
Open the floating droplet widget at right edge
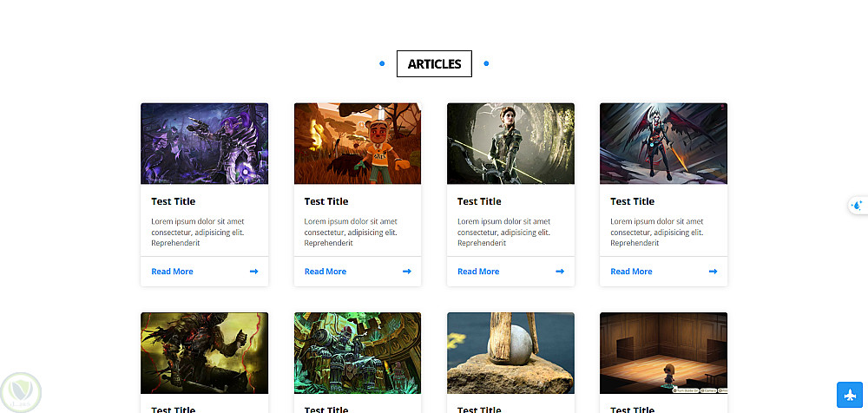(858, 206)
